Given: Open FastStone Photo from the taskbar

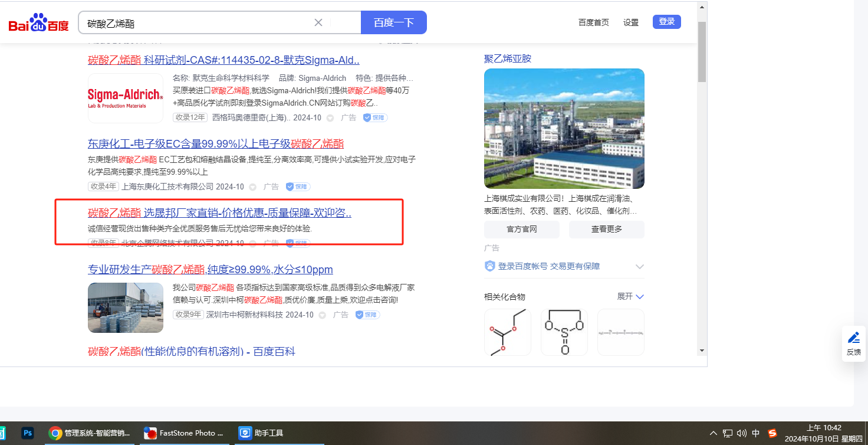Looking at the screenshot, I should 184,433.
